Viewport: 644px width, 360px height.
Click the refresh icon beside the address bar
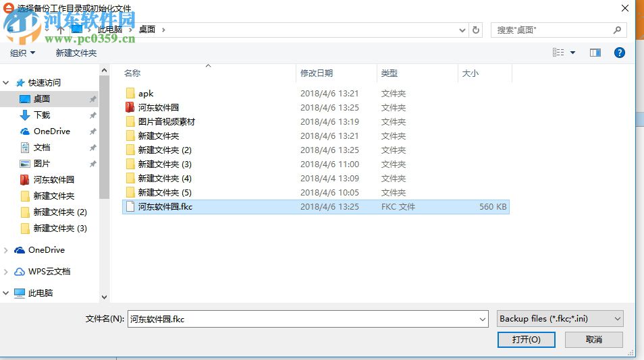476,30
